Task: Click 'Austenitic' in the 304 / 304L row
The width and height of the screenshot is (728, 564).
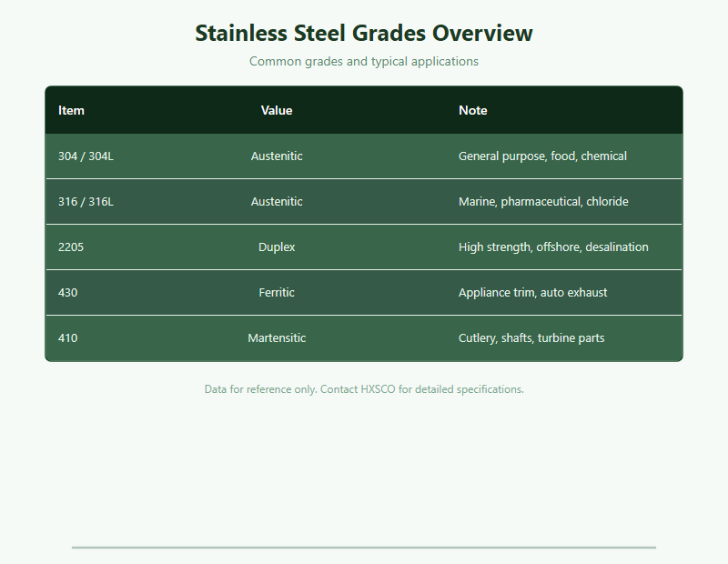Action: pyautogui.click(x=277, y=156)
